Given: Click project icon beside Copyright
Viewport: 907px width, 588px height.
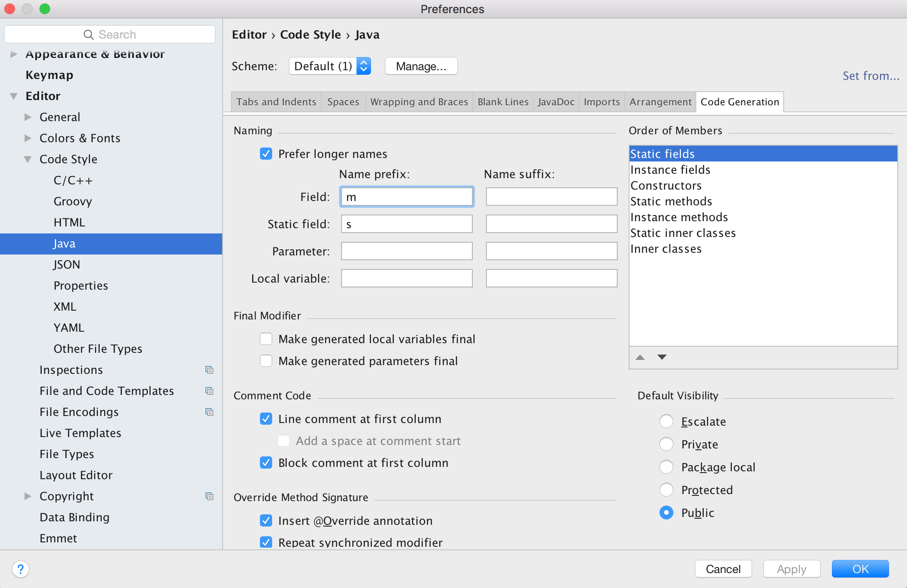Looking at the screenshot, I should click(x=209, y=496).
